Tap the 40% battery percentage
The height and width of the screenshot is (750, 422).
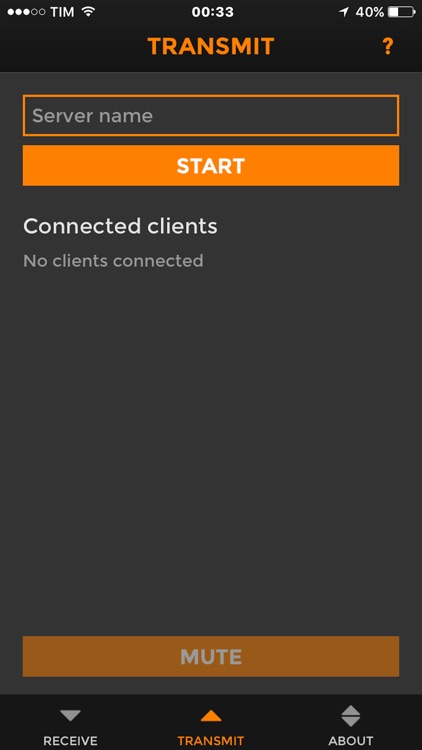[x=370, y=12]
